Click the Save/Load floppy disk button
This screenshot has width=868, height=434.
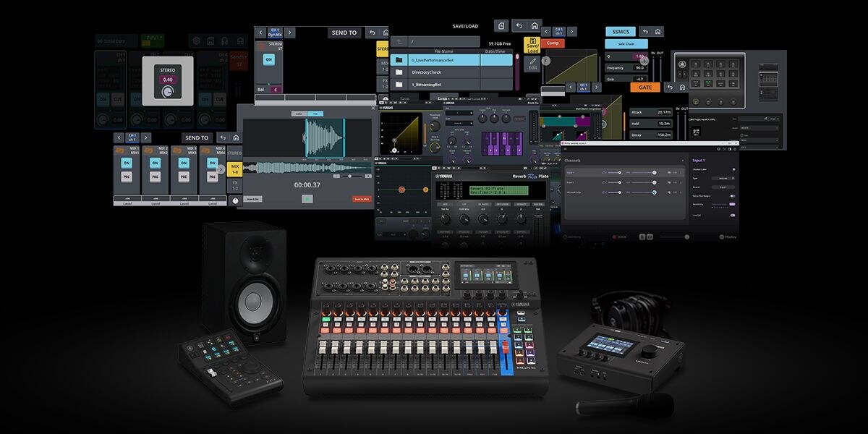pos(533,46)
